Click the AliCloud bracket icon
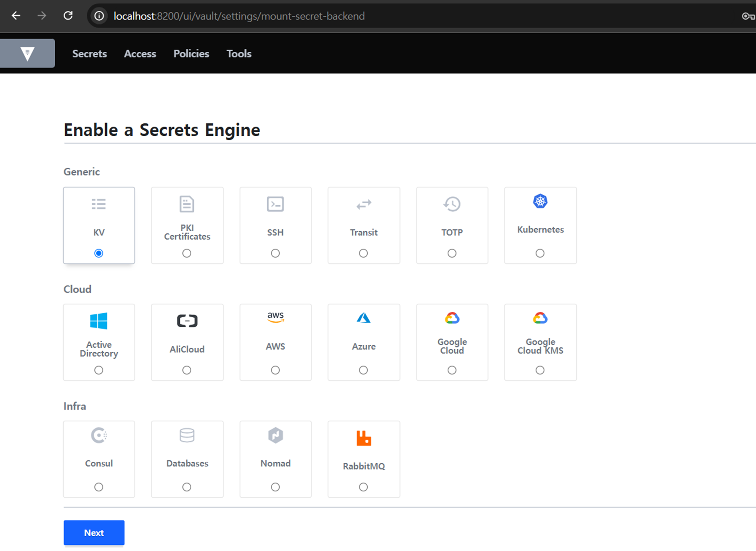Image resolution: width=756 pixels, height=551 pixels. pyautogui.click(x=187, y=321)
